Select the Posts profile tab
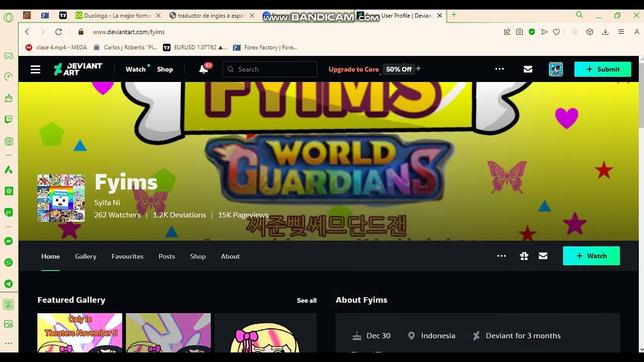This screenshot has height=362, width=644. coord(167,256)
